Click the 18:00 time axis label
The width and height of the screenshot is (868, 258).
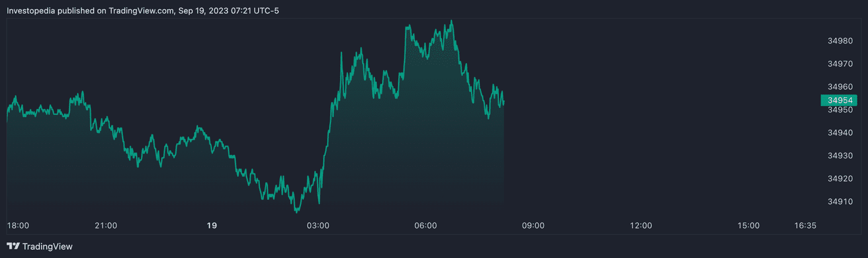pos(17,226)
